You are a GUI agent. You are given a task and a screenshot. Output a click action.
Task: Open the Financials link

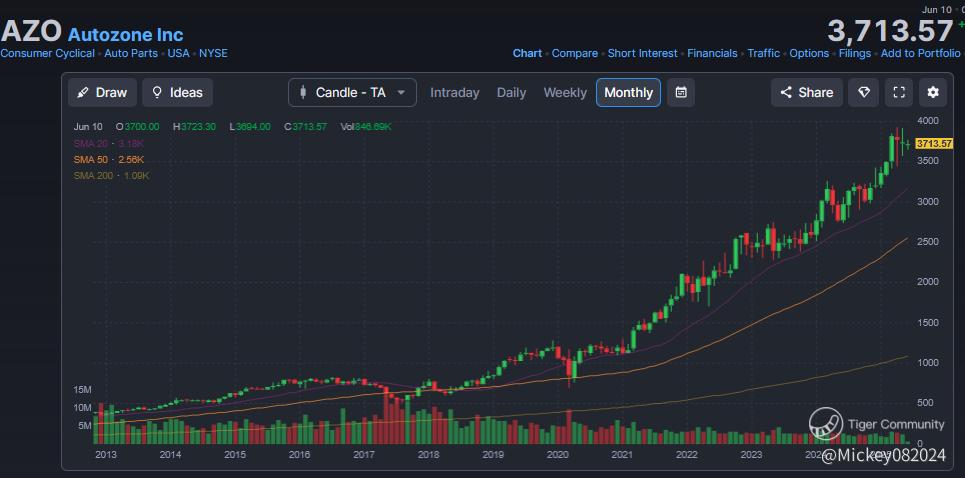(712, 54)
